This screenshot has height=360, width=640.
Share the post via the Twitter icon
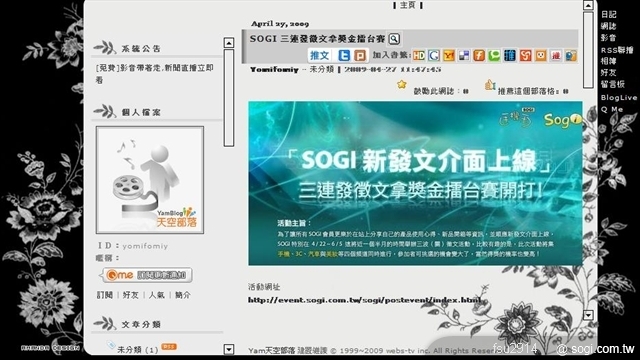[344, 56]
